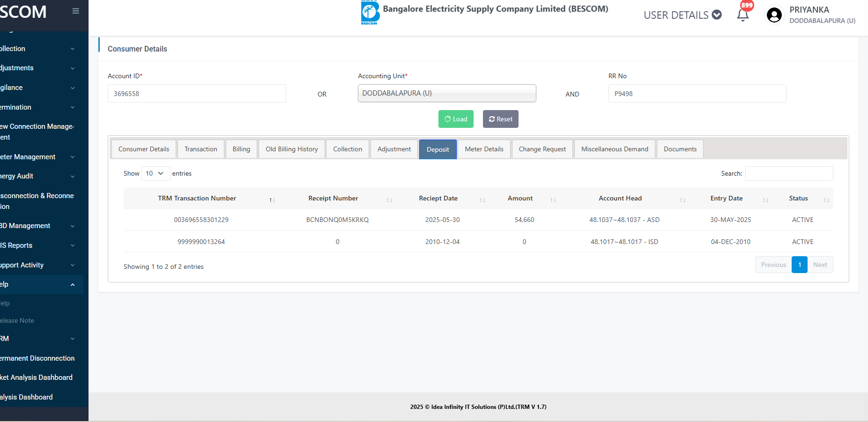Click the Reset button
The width and height of the screenshot is (868, 422).
[x=501, y=119]
